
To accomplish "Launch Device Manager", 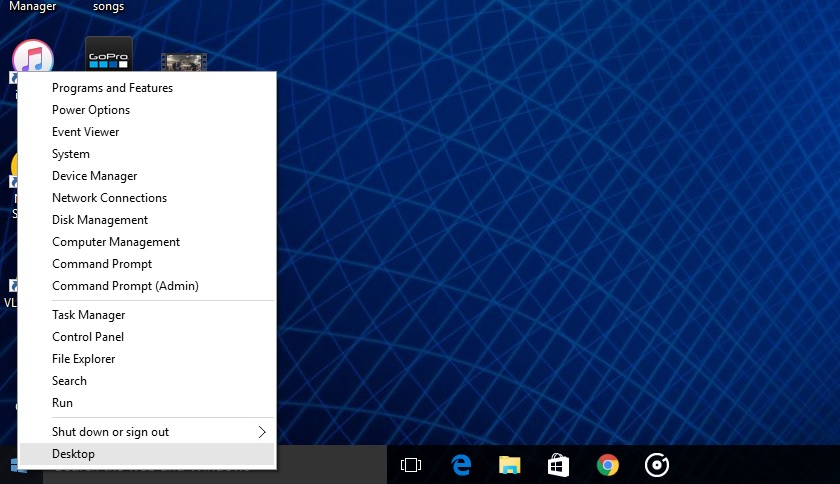I will [x=147, y=176].
